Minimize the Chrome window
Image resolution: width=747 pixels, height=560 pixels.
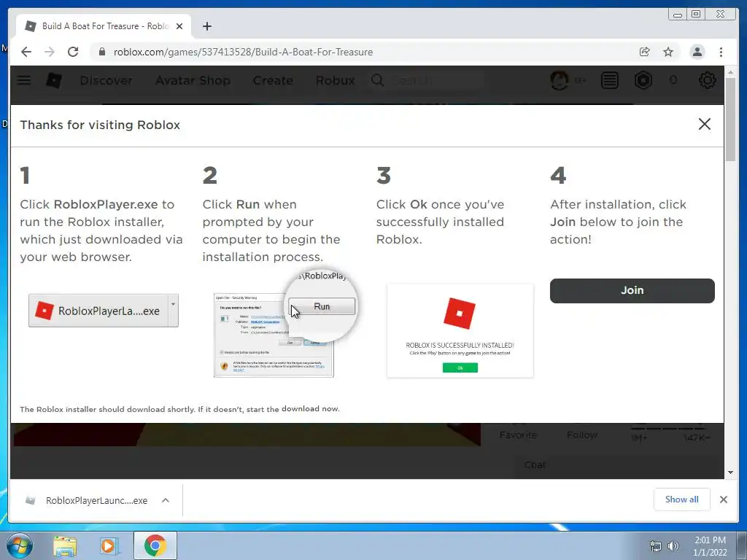[x=678, y=15]
